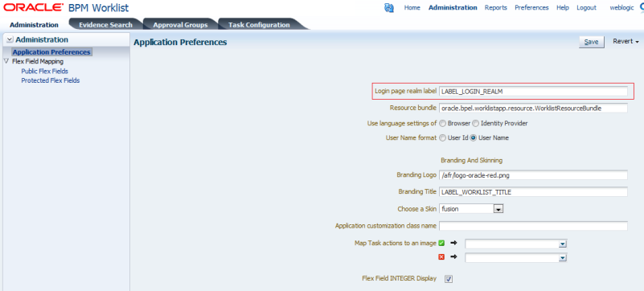Click the Branding Title input field
Image resolution: width=644 pixels, height=291 pixels.
click(x=533, y=191)
